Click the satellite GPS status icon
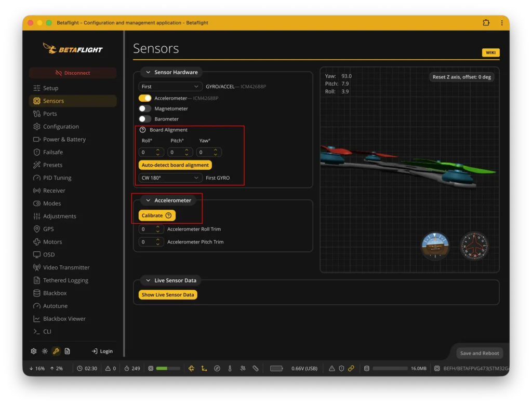 243,369
